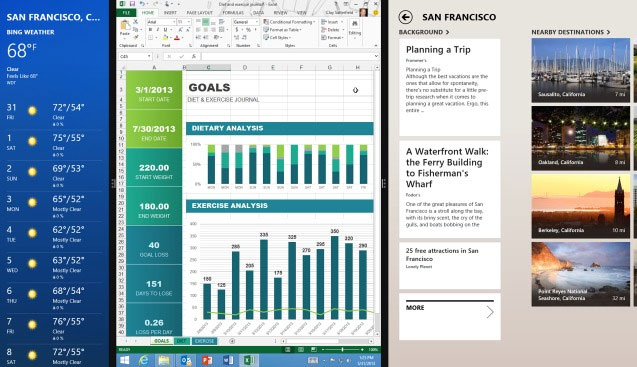Viewport: 637px width, 367px height.
Task: Switch to Page Break Preview in status bar
Action: tap(314, 350)
